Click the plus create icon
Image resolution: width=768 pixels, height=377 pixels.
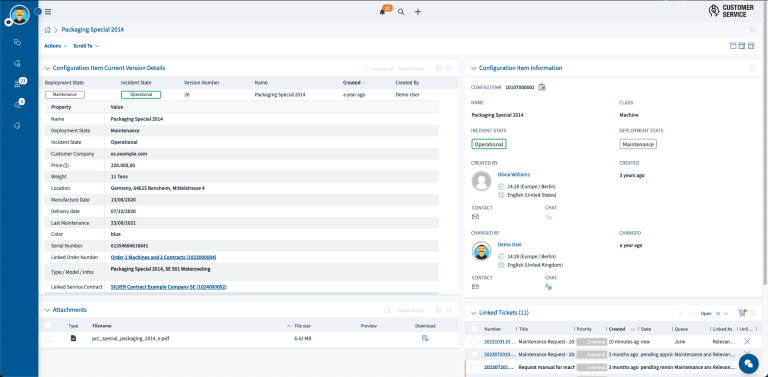(x=418, y=12)
